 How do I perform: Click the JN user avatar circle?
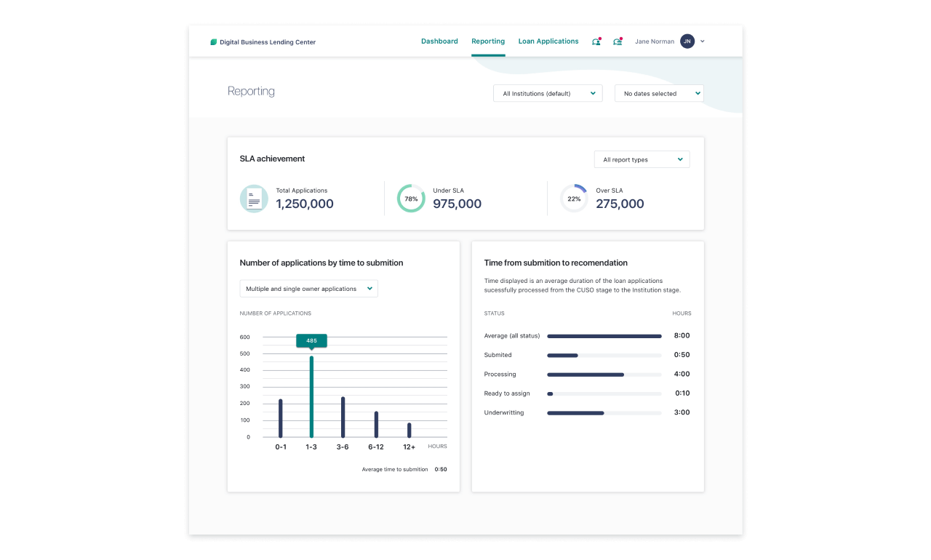point(687,41)
